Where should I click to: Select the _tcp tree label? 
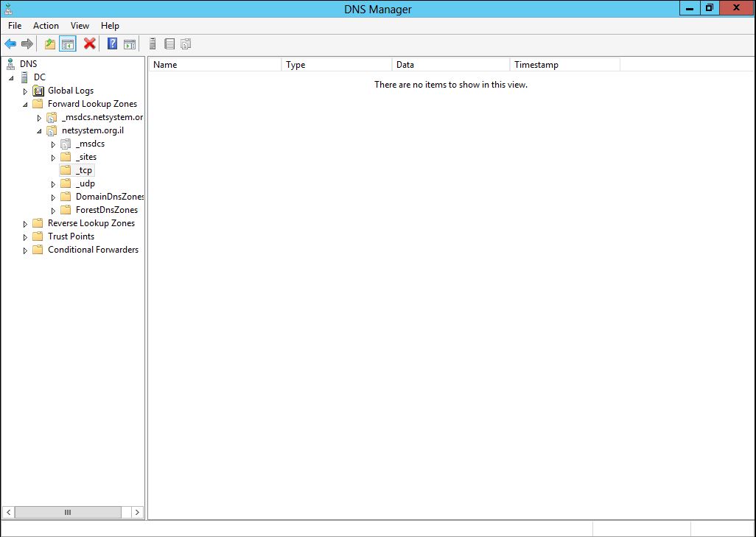(84, 170)
